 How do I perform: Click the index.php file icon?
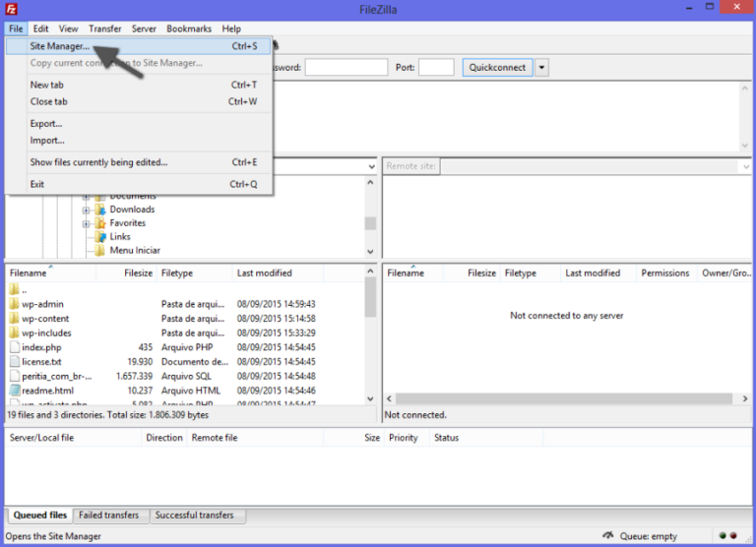click(14, 347)
